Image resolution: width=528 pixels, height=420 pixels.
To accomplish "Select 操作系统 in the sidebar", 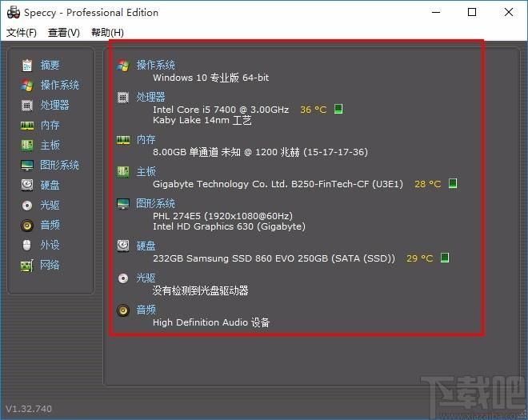I will tap(60, 85).
